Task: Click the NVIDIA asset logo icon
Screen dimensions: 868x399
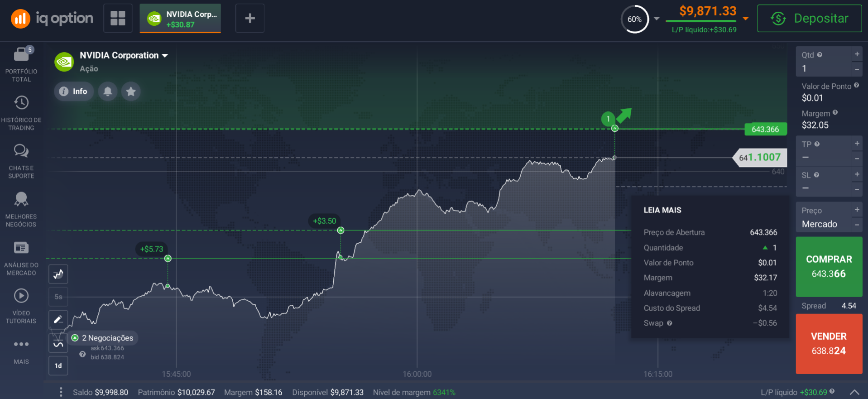Action: (x=64, y=62)
